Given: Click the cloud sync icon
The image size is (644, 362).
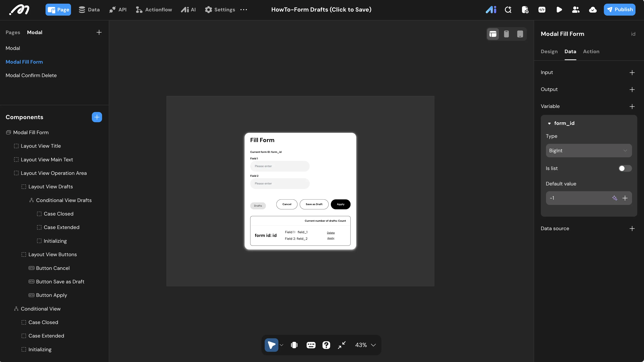Looking at the screenshot, I should pos(593,10).
